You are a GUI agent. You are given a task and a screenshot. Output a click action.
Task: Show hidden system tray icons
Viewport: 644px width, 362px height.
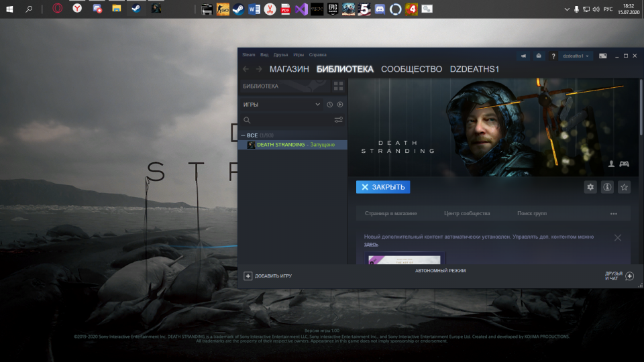coord(567,9)
